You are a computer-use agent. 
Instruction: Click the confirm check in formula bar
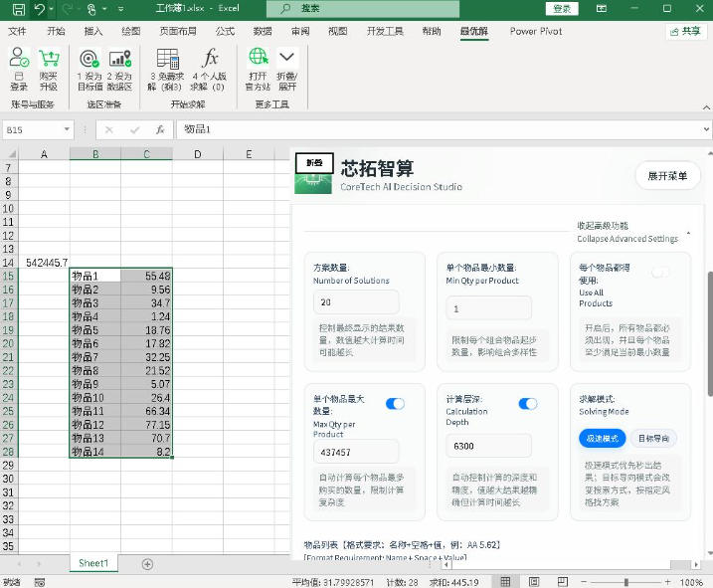[134, 129]
